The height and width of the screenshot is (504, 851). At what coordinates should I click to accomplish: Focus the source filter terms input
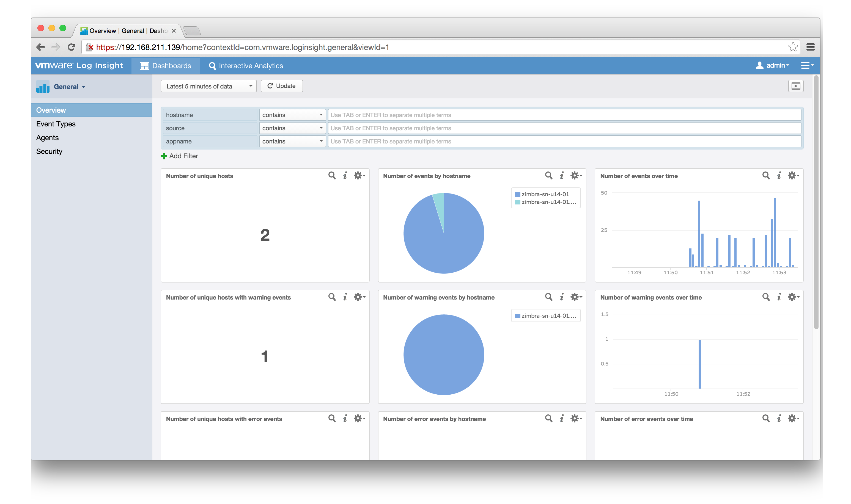click(x=564, y=128)
